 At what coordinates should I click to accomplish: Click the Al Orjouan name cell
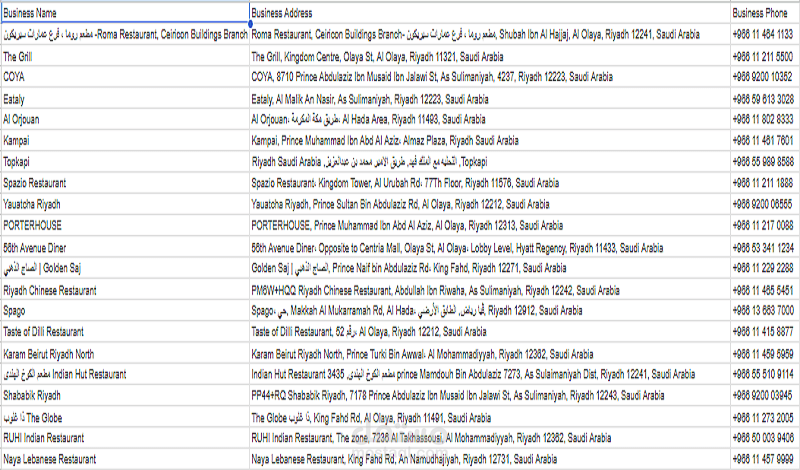coord(125,119)
